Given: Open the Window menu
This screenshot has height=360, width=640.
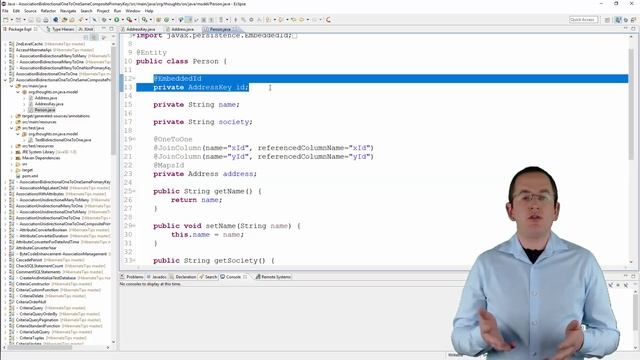Looking at the screenshot, I should [133, 11].
